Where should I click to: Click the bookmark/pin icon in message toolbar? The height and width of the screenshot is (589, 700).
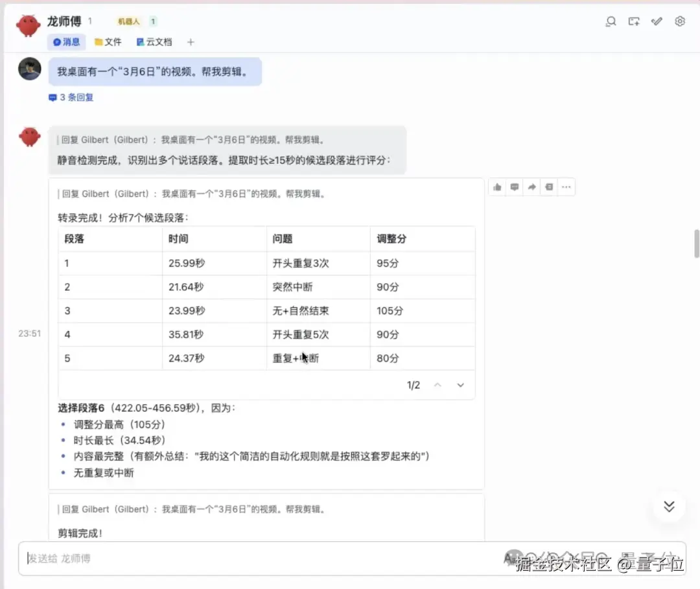click(549, 187)
